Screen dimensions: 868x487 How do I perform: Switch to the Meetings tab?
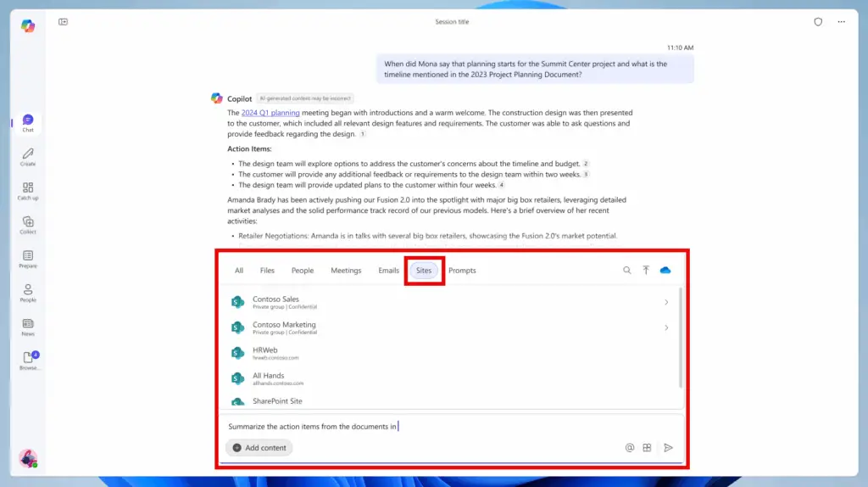coord(346,271)
